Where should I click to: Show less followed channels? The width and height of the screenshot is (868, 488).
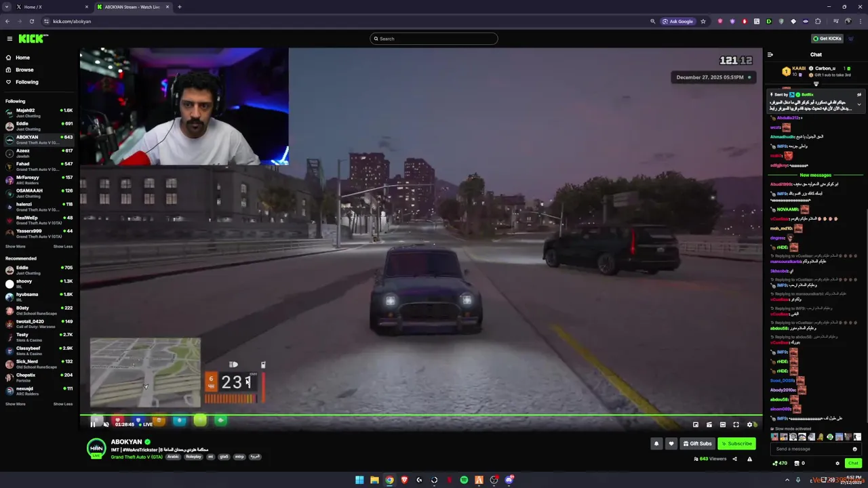tap(63, 247)
